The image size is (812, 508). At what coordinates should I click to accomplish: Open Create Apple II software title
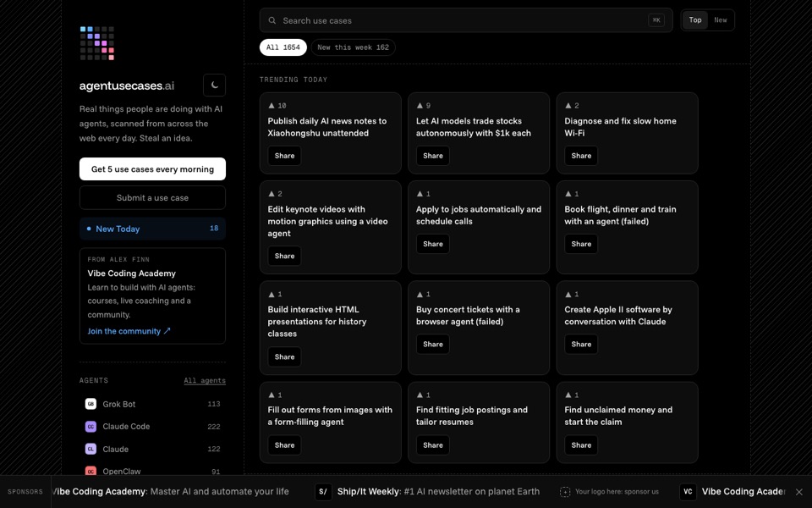pos(618,315)
